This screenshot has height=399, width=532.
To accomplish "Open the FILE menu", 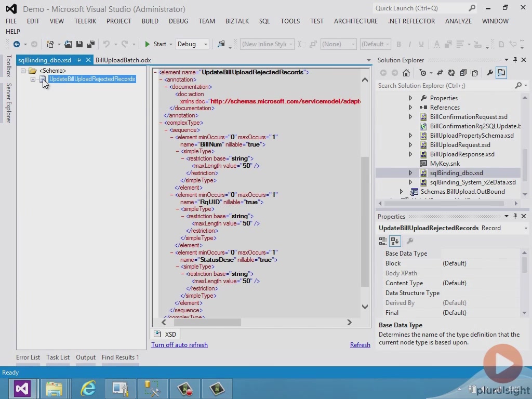I will (11, 21).
